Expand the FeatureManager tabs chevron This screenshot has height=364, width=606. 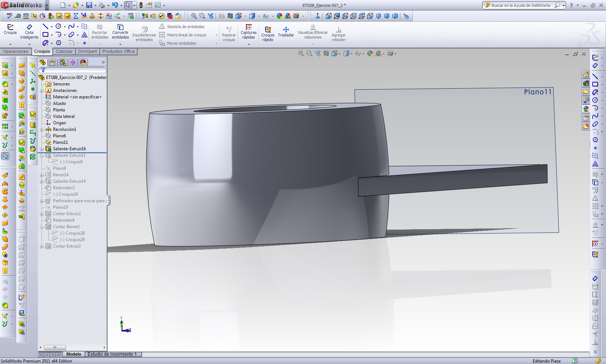(x=103, y=62)
